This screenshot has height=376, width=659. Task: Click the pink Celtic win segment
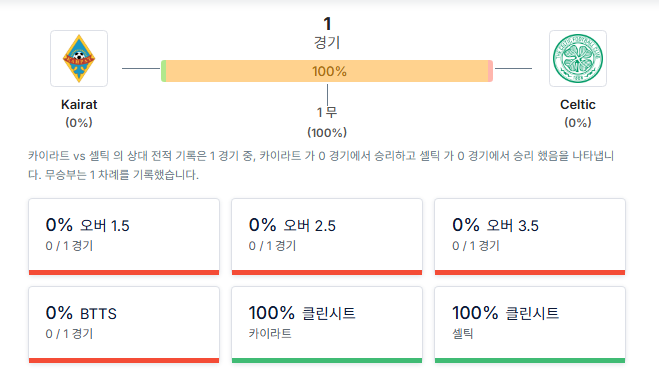click(490, 71)
